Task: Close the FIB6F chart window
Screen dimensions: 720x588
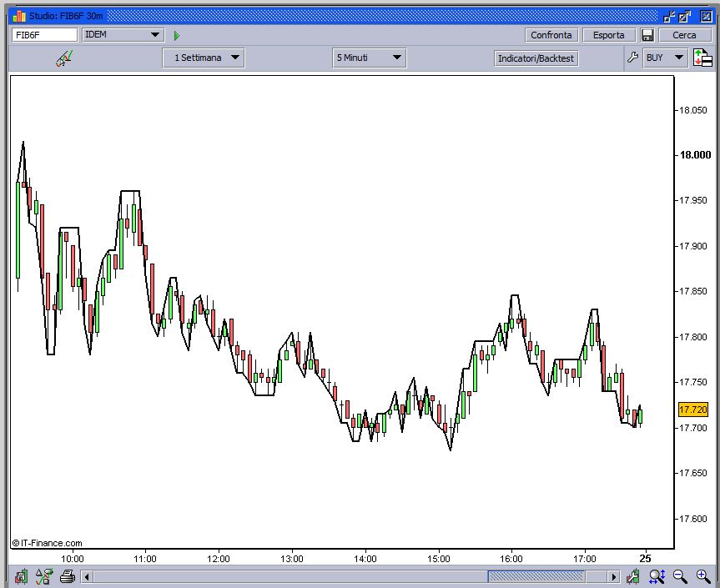Action: [706, 16]
